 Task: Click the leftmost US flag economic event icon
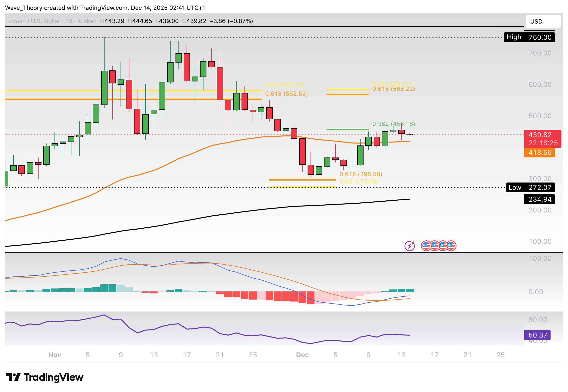[x=426, y=246]
